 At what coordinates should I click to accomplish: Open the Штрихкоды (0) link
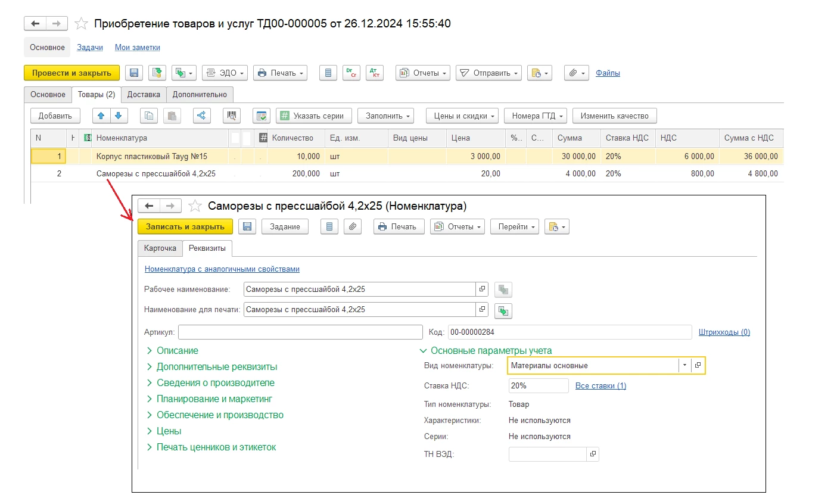724,332
